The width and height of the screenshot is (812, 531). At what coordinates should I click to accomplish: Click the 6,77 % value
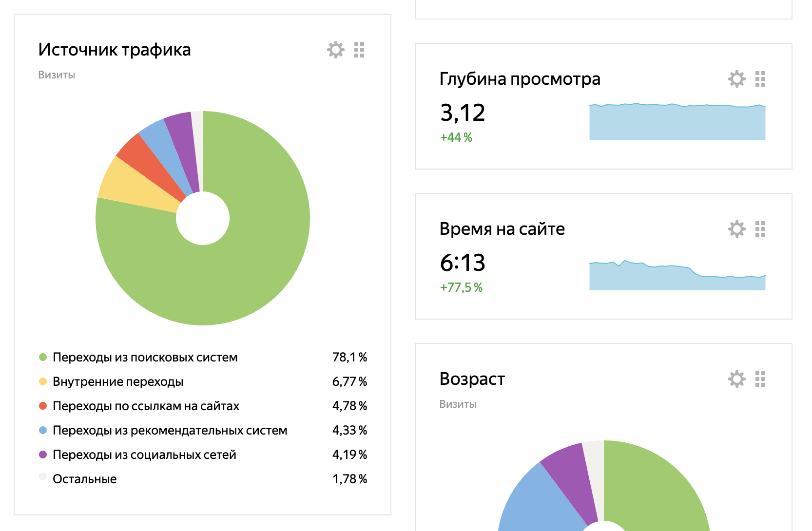click(x=349, y=381)
